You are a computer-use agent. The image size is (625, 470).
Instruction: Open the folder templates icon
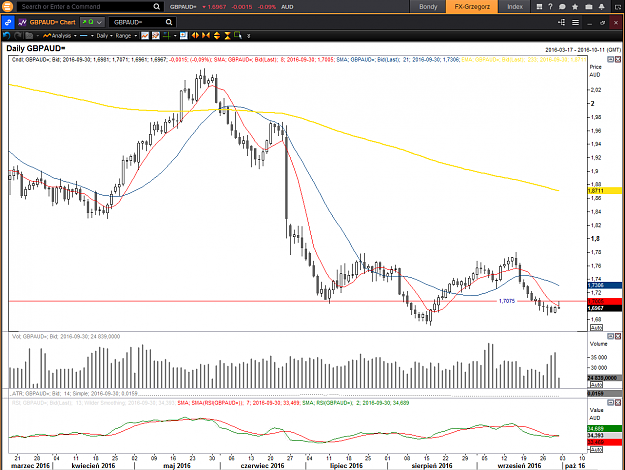[x=29, y=36]
